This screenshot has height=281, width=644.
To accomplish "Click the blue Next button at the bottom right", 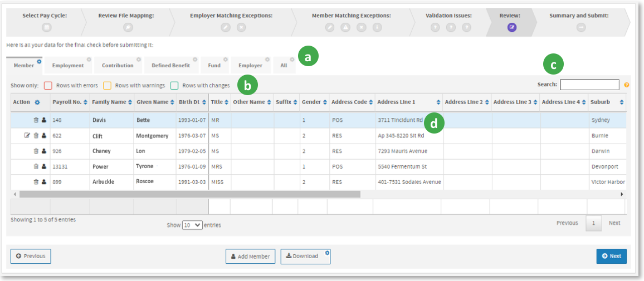I will point(611,256).
